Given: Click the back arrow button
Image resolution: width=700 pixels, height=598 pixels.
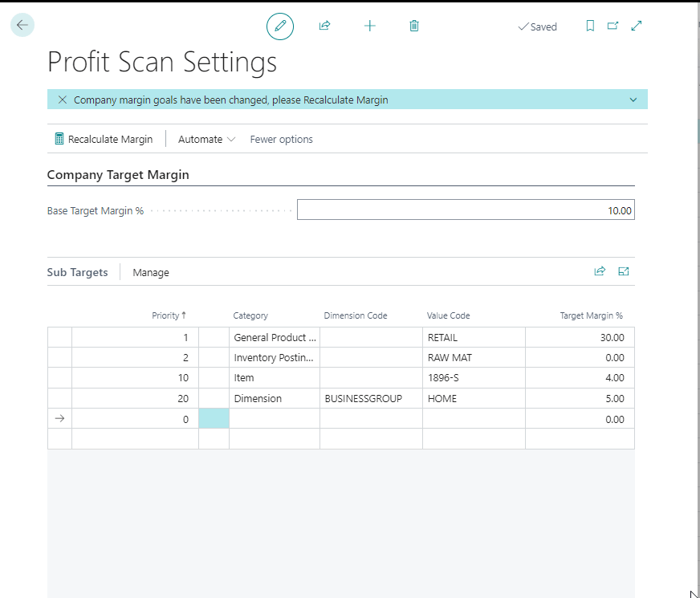Looking at the screenshot, I should (22, 25).
